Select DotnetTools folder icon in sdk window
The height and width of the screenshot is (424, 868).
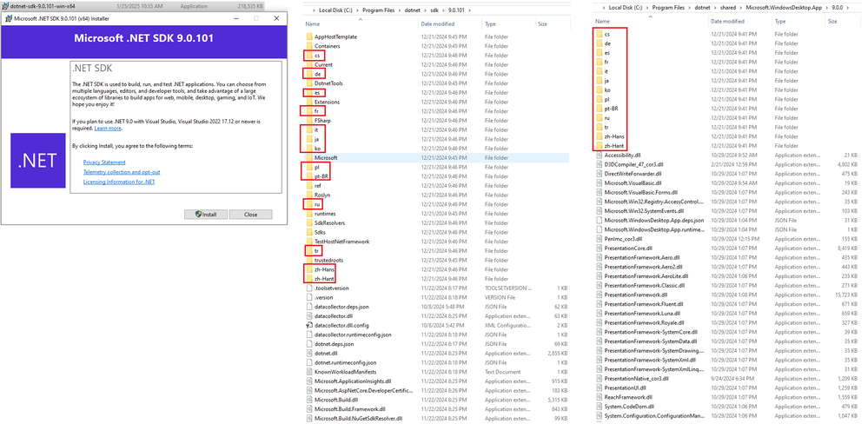tap(309, 83)
